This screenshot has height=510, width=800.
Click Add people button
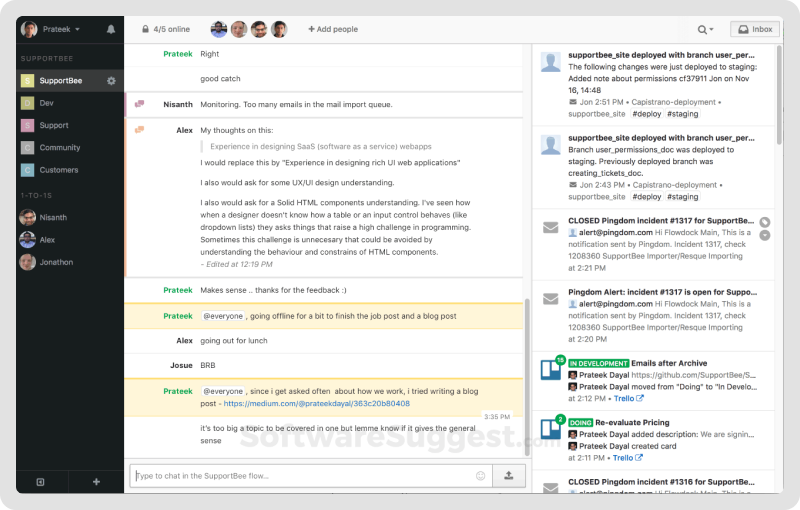pos(333,30)
